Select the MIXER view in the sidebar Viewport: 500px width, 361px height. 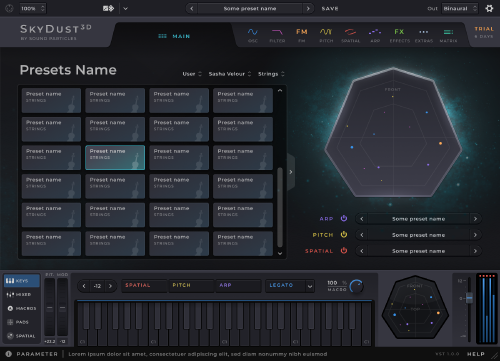pyautogui.click(x=22, y=295)
